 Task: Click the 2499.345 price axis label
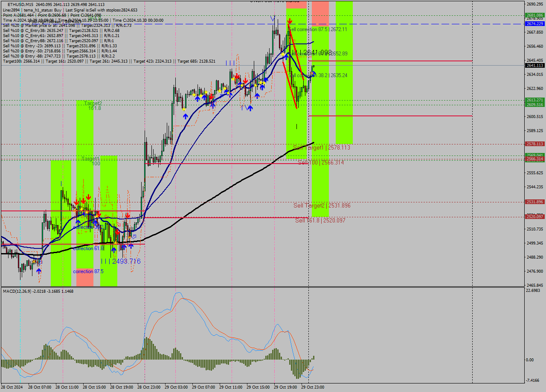click(x=534, y=243)
